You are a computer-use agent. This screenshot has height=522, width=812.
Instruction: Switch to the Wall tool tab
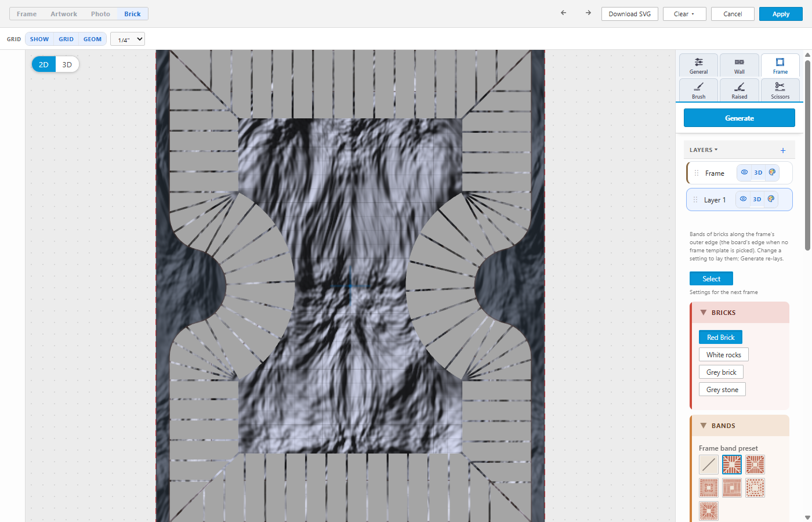739,66
